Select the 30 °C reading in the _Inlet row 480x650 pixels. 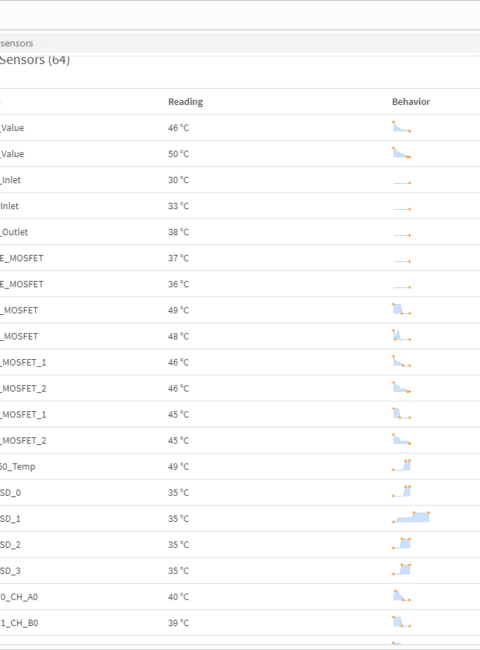[x=178, y=180]
